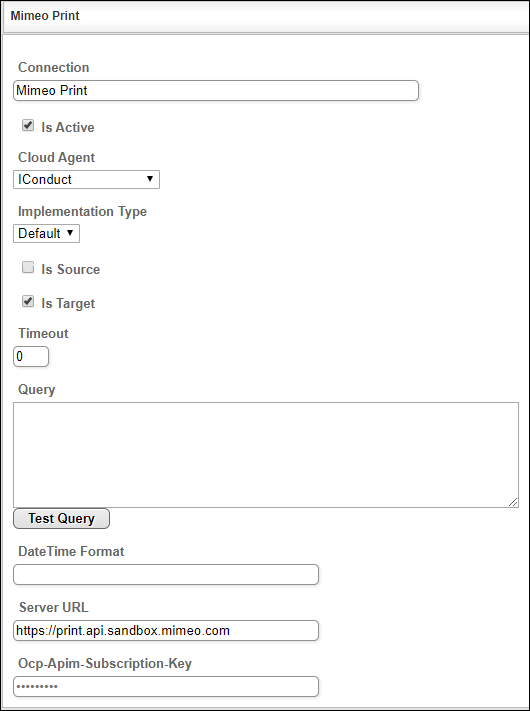Uncheck the Is Target checkbox
The height and width of the screenshot is (711, 530).
pos(28,302)
